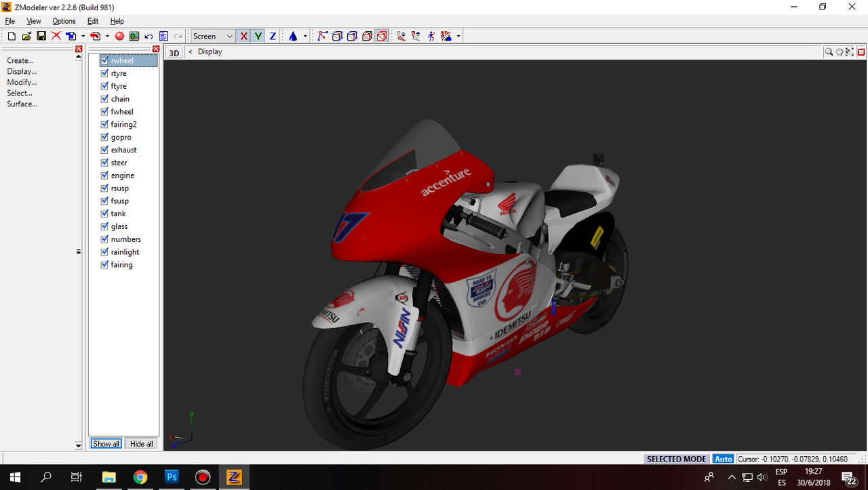Image resolution: width=868 pixels, height=490 pixels.
Task: Open the Options menu
Action: 64,21
